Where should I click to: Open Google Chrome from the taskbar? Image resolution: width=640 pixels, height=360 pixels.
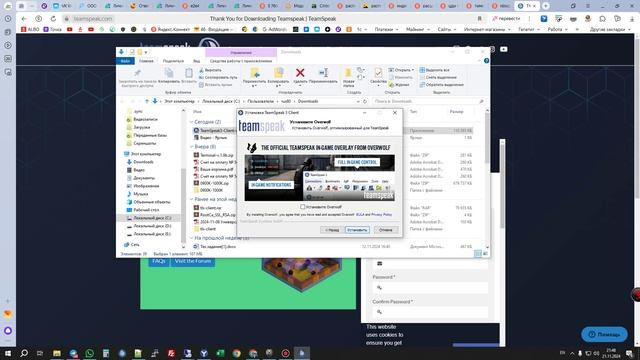(236, 353)
